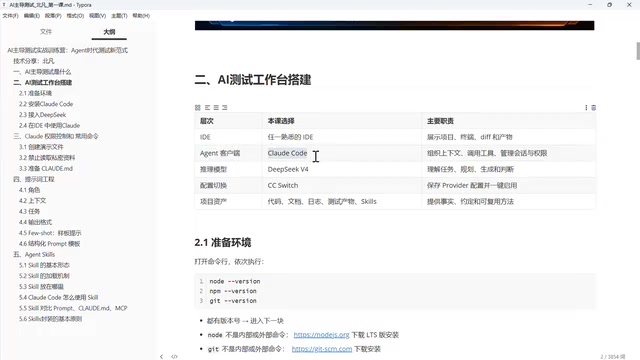This screenshot has width=640, height=360.
Task: Click table cell 'DeepSeek V4'
Action: tap(288, 169)
